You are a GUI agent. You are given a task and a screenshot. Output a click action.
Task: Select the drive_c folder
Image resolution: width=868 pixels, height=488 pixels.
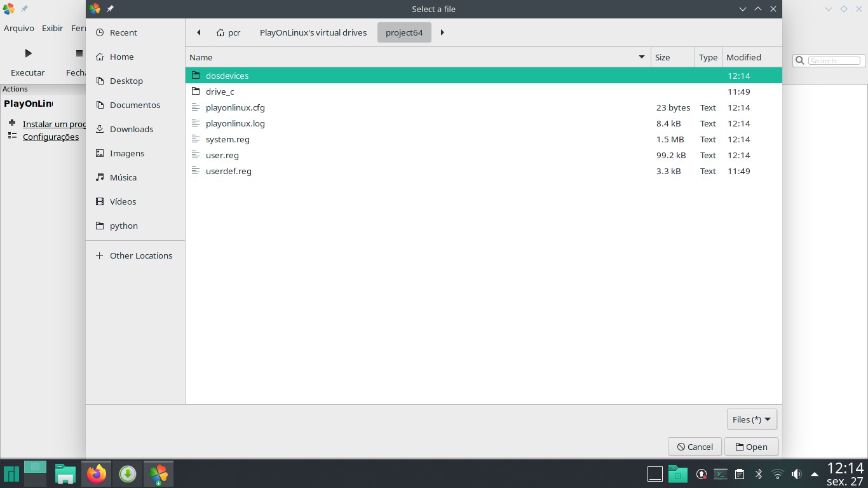[484, 91]
